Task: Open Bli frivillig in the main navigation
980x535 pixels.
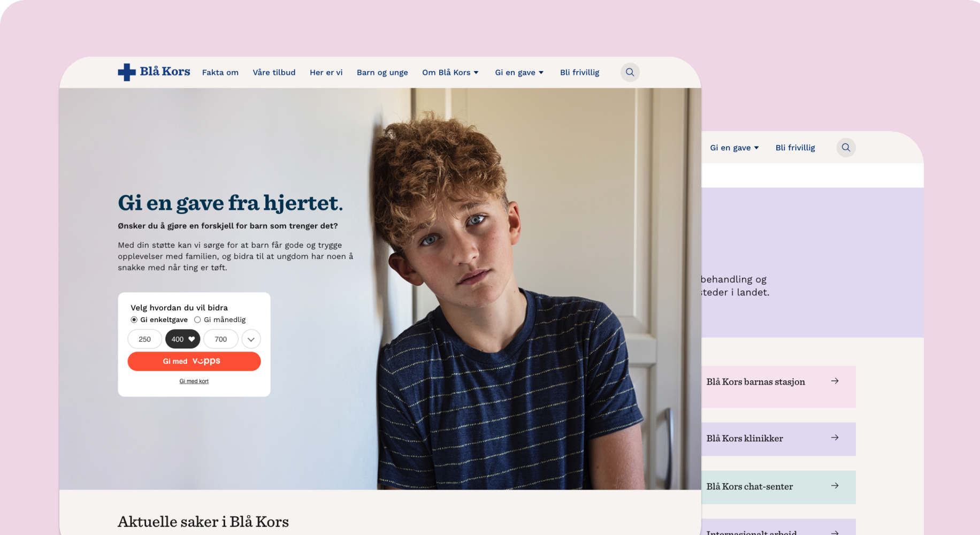Action: pos(580,72)
